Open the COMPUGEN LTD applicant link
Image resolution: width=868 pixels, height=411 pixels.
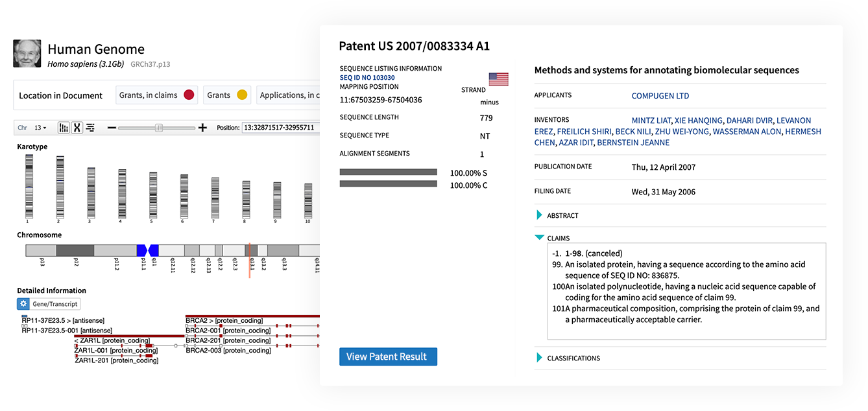[x=660, y=96]
